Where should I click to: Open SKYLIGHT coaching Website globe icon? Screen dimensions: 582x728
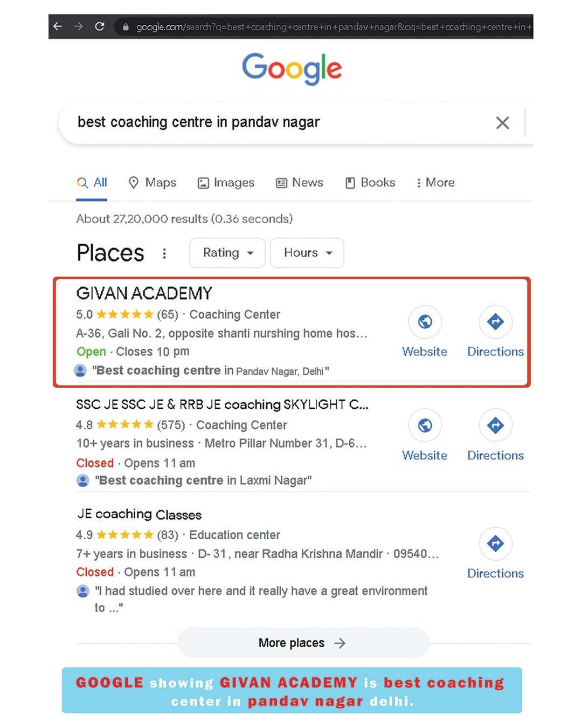point(425,425)
